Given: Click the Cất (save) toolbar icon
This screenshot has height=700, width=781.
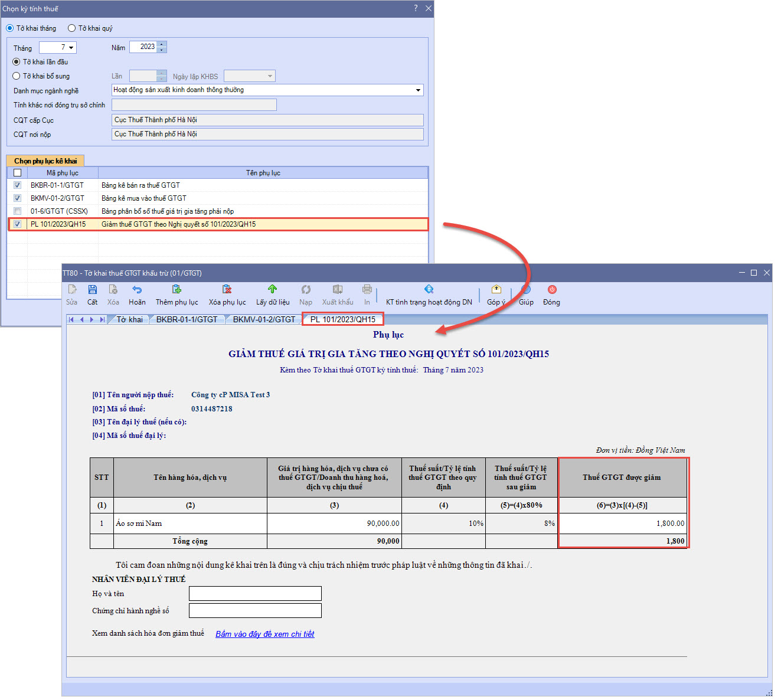Looking at the screenshot, I should (x=93, y=290).
